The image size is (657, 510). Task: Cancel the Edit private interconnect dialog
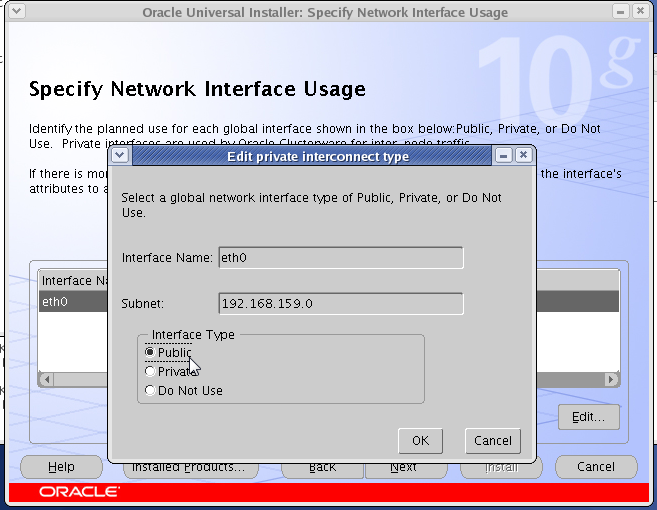coord(493,440)
